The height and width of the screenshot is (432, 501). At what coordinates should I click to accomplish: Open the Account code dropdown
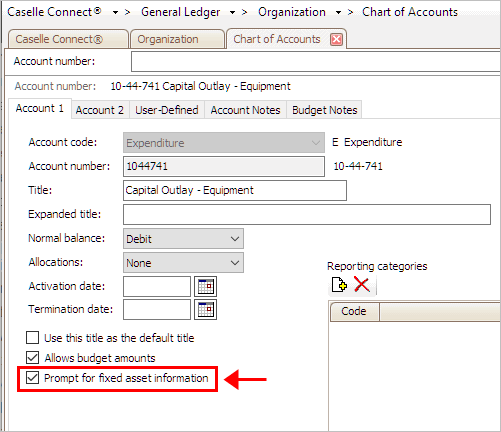click(x=224, y=143)
